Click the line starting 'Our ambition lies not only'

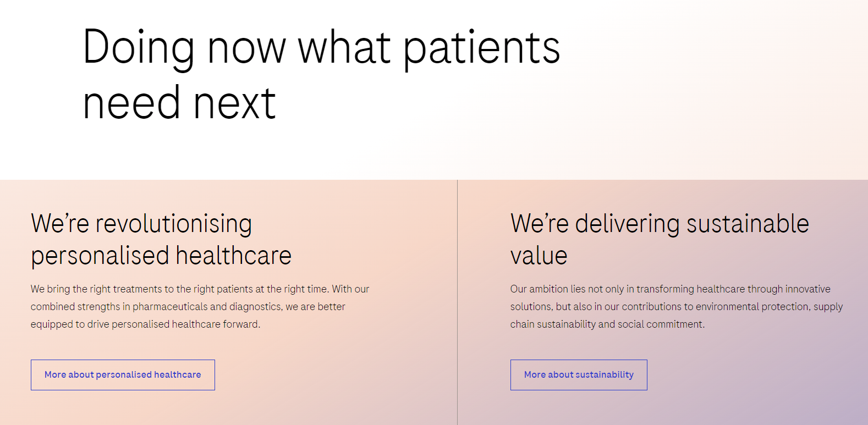pyautogui.click(x=670, y=289)
